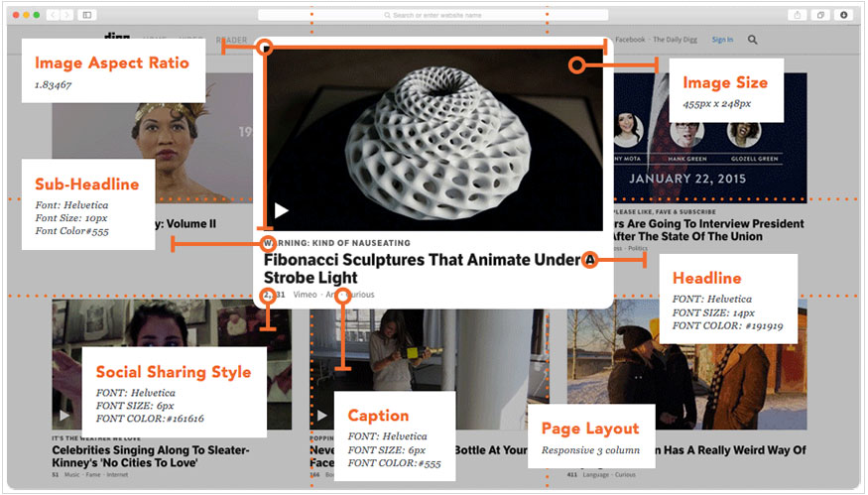The width and height of the screenshot is (868, 495).
Task: Click the Internet tag under Sleater-Kinney article
Action: click(117, 474)
